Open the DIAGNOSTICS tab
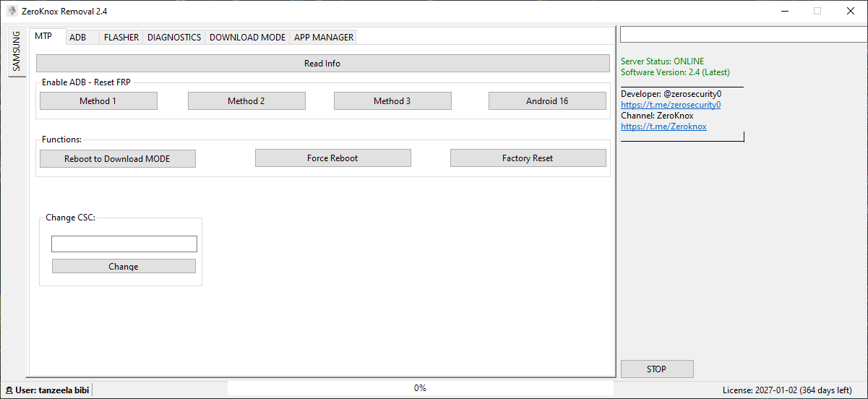Screen dimensions: 868x399 (x=174, y=38)
